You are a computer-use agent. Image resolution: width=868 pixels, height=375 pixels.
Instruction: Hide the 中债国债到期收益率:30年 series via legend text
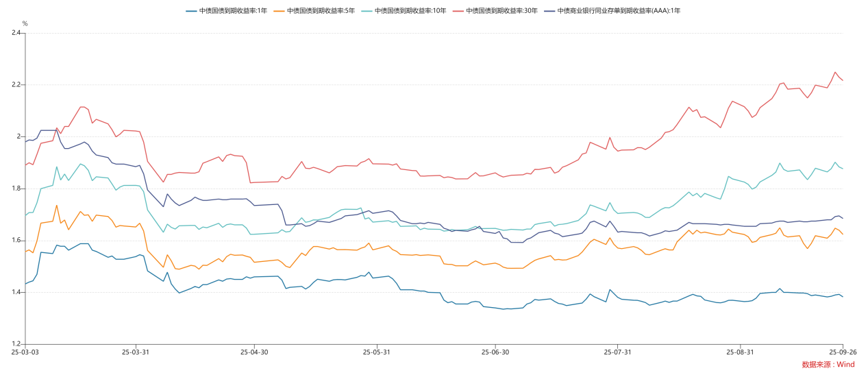tap(501, 11)
